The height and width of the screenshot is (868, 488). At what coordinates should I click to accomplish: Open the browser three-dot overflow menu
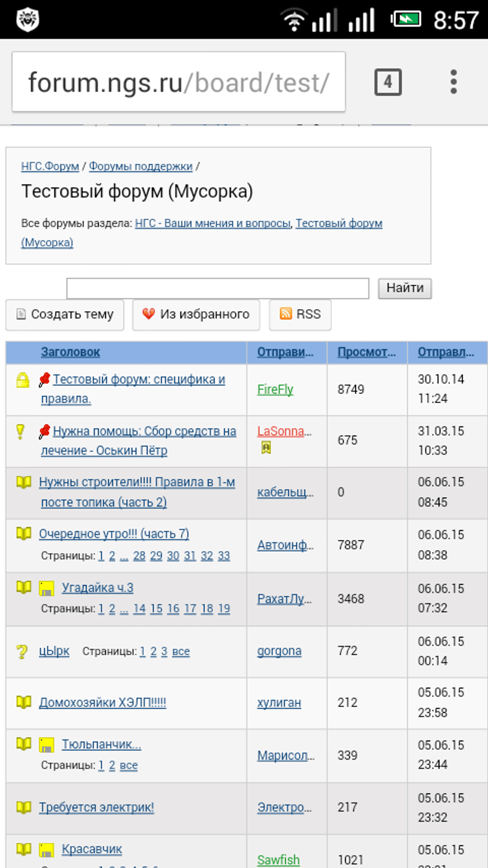(x=453, y=82)
